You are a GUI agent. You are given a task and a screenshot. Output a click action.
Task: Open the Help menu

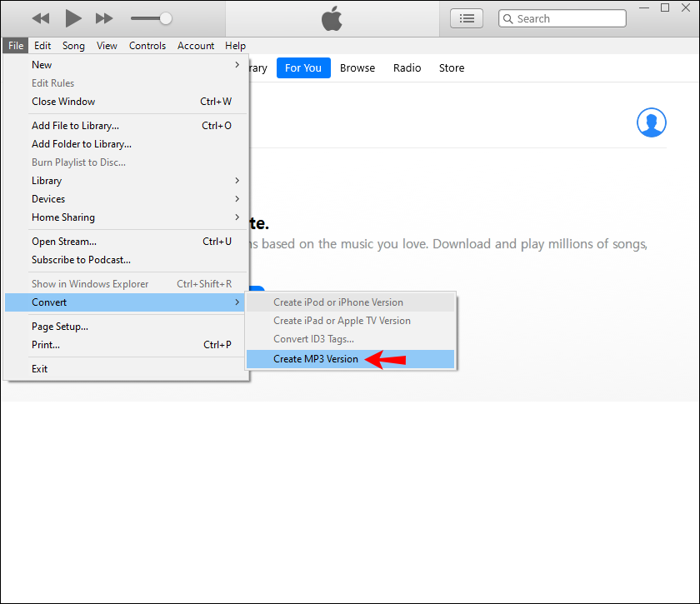coord(235,46)
